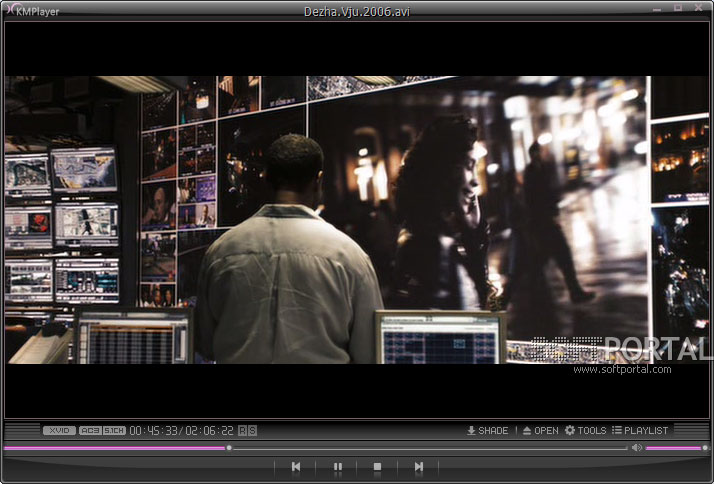714x484 pixels.
Task: Click the video display area
Action: 356,220
